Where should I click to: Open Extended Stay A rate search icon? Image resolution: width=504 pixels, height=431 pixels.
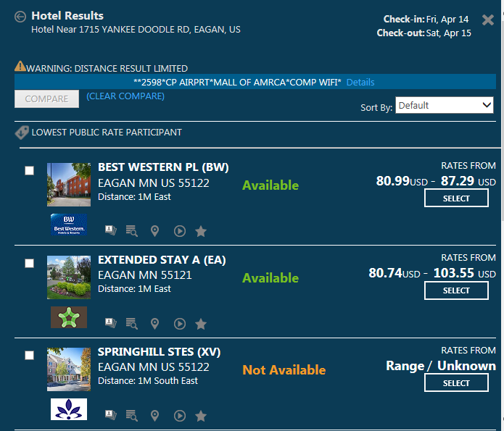[132, 323]
